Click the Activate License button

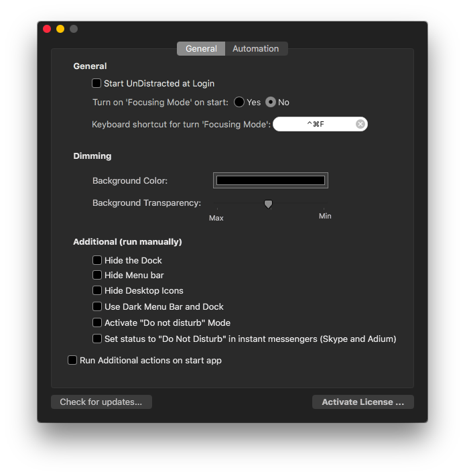coord(362,402)
